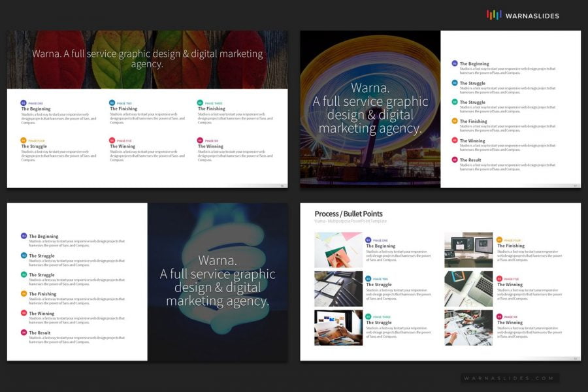Select the green 03 Phase Three badge
The width and height of the screenshot is (588, 392).
click(x=199, y=102)
